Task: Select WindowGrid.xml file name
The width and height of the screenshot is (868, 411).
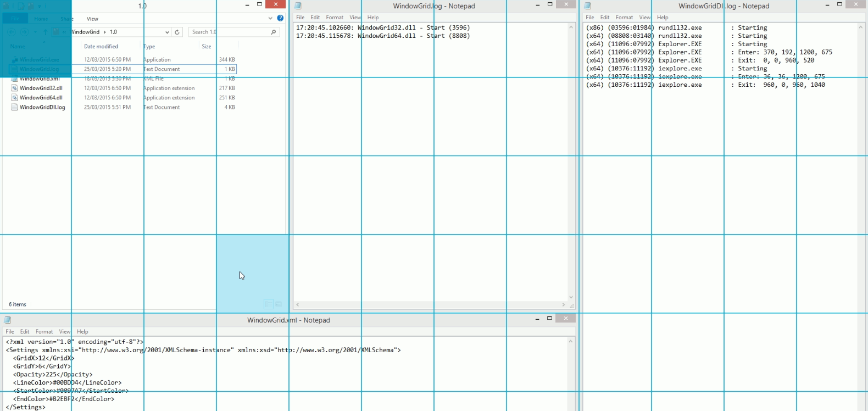Action: click(x=40, y=79)
